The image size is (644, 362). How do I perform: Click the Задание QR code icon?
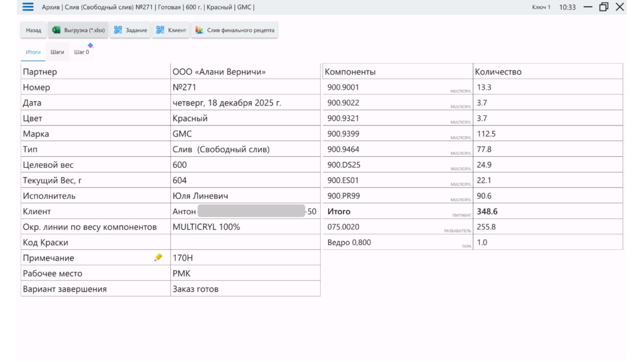pyautogui.click(x=118, y=30)
